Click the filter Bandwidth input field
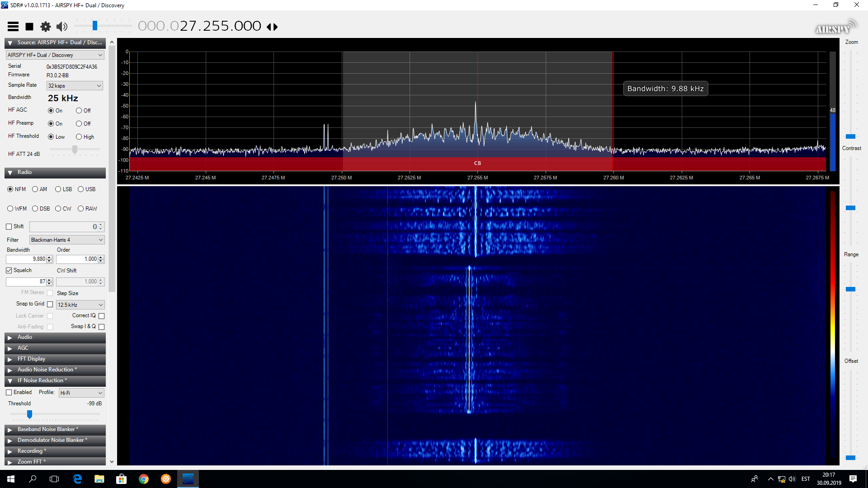This screenshot has height=488, width=868. pos(26,259)
